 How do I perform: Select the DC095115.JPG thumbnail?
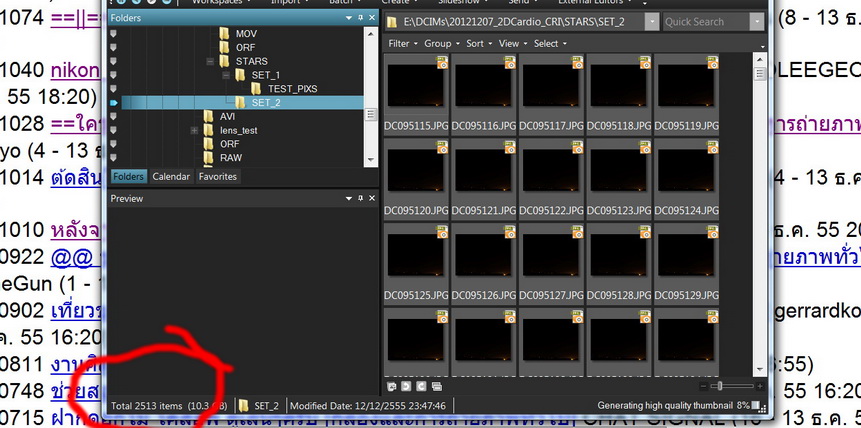tap(416, 93)
